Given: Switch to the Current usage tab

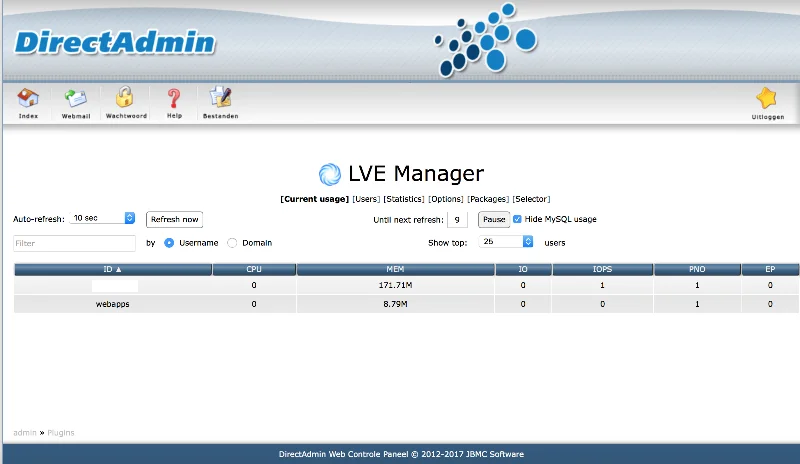Looking at the screenshot, I should [314, 199].
